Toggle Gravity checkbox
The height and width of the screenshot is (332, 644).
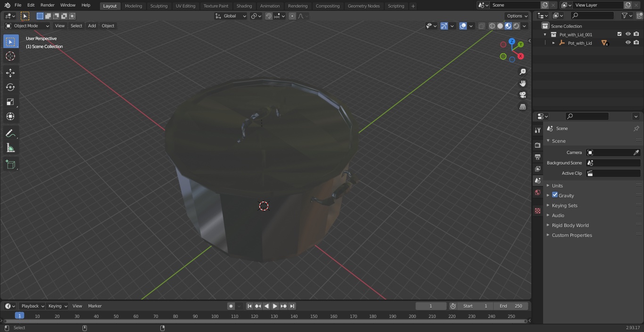click(555, 195)
